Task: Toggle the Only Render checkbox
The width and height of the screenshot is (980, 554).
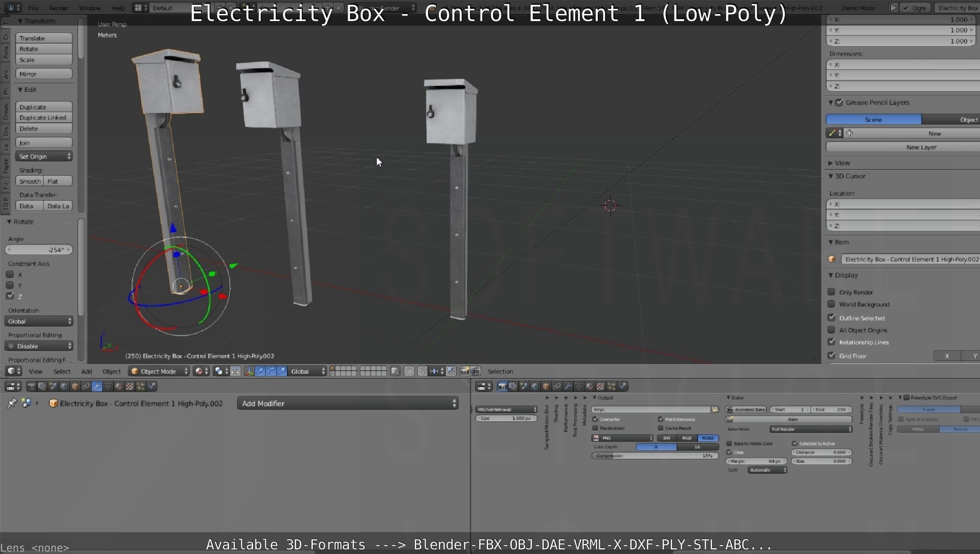Action: pos(831,292)
